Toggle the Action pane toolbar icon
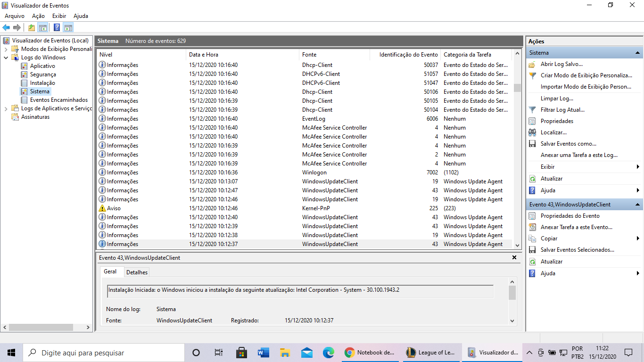Image resolution: width=644 pixels, height=362 pixels. tap(68, 27)
